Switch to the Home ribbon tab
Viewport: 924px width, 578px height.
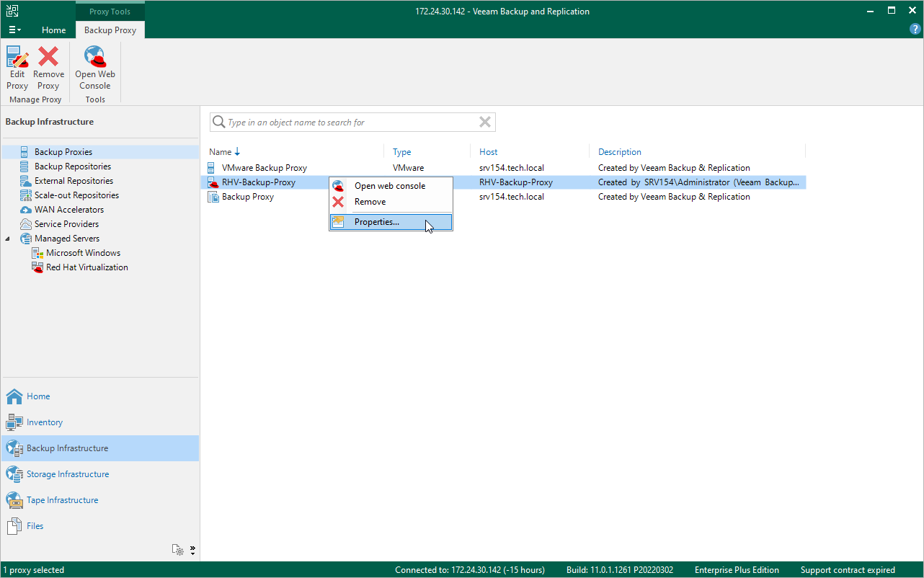point(53,30)
